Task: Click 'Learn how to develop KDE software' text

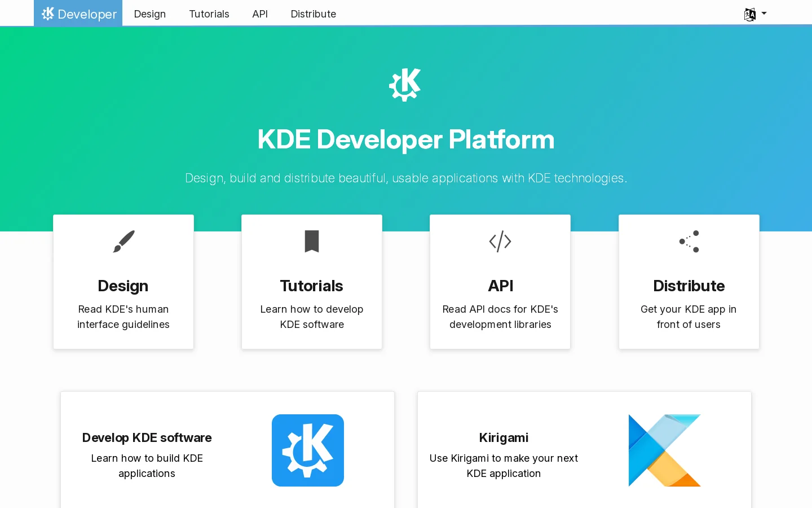Action: click(x=312, y=317)
